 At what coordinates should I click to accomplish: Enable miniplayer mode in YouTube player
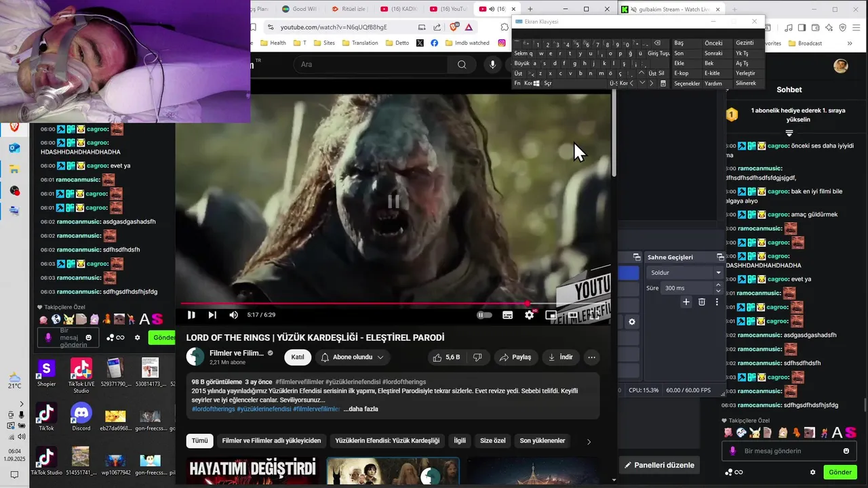click(551, 315)
